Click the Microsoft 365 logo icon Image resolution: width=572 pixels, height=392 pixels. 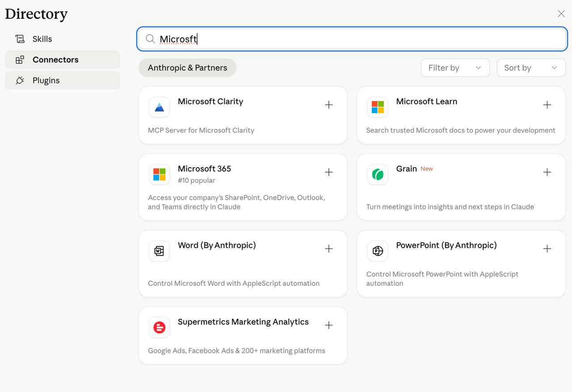click(x=159, y=174)
